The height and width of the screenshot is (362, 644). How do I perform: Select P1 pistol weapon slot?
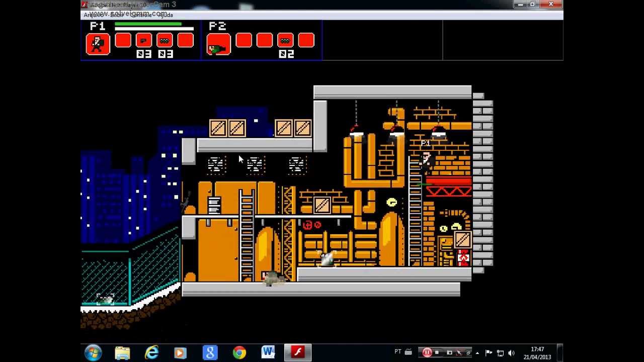click(x=144, y=41)
